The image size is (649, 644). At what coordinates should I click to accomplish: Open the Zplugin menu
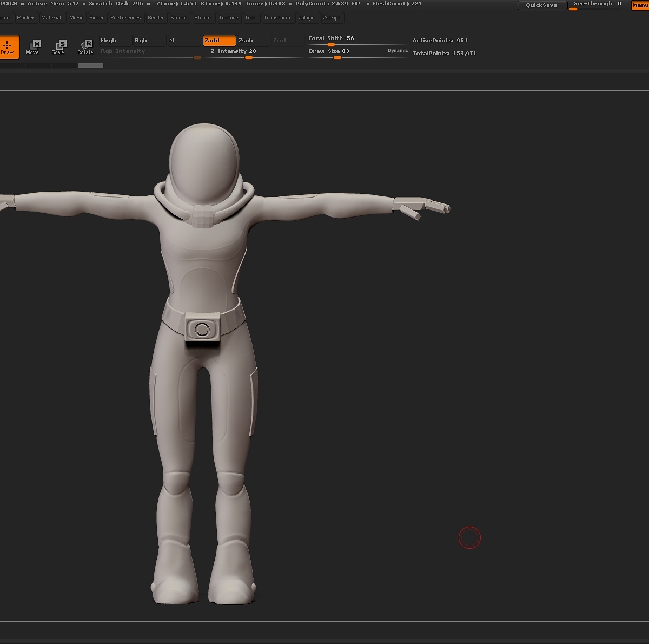coord(306,18)
